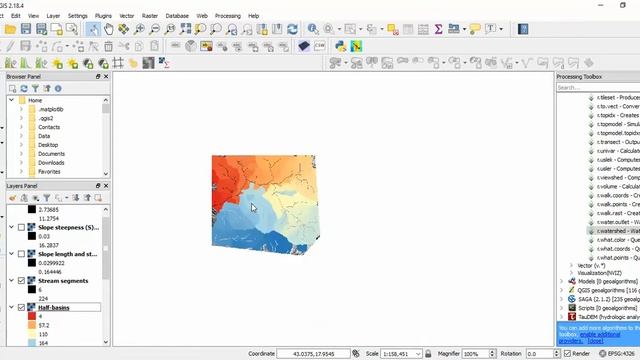Click the Save Project floppy icon
The height and width of the screenshot is (360, 640).
click(x=26, y=29)
